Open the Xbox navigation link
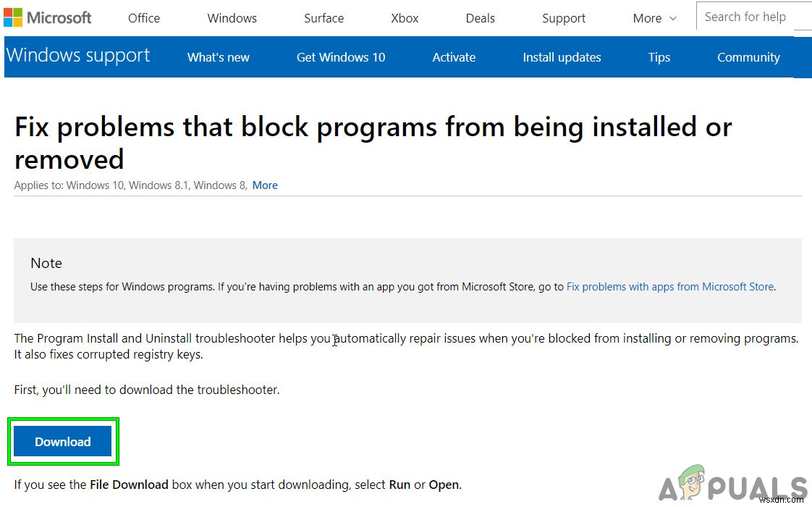812x507 pixels. 405,18
